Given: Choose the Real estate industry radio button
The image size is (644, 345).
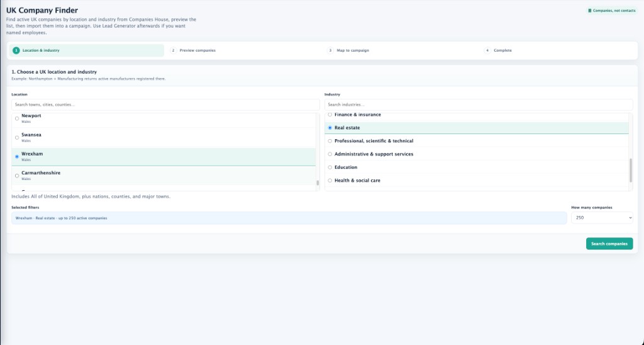Looking at the screenshot, I should click(330, 128).
